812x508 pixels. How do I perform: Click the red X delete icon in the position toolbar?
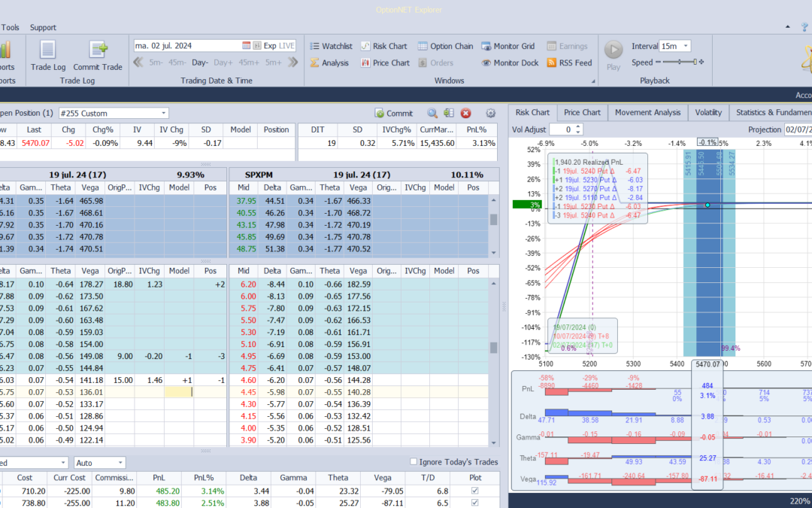click(x=465, y=113)
